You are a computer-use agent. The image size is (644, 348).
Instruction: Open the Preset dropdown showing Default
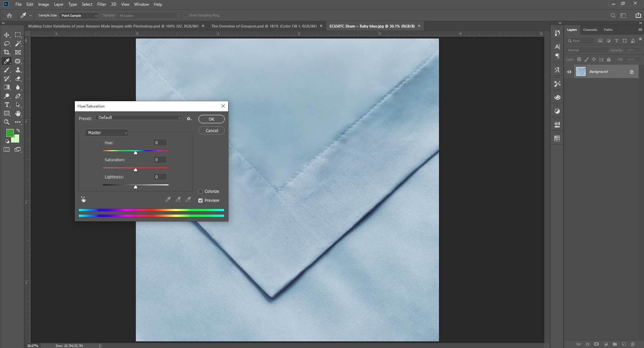139,118
